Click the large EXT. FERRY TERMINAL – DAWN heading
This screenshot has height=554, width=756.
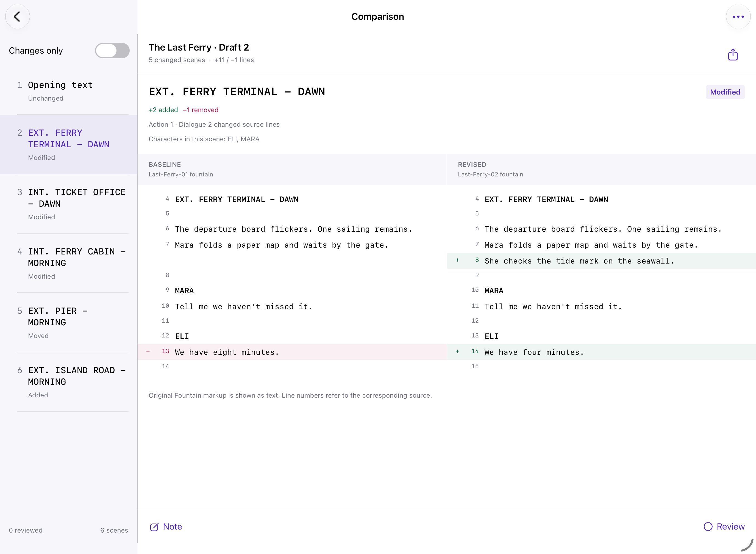click(237, 92)
